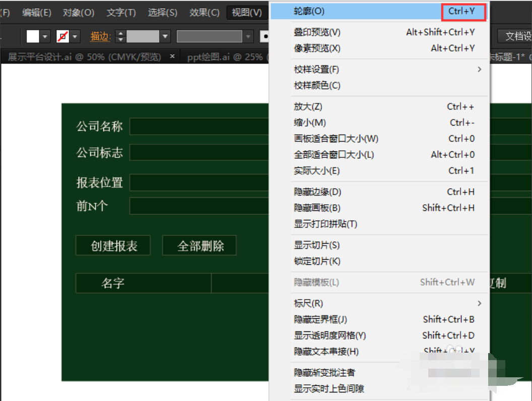Viewport: 532px width, 401px height.
Task: Click the 公司标志 input box
Action: pos(199,152)
